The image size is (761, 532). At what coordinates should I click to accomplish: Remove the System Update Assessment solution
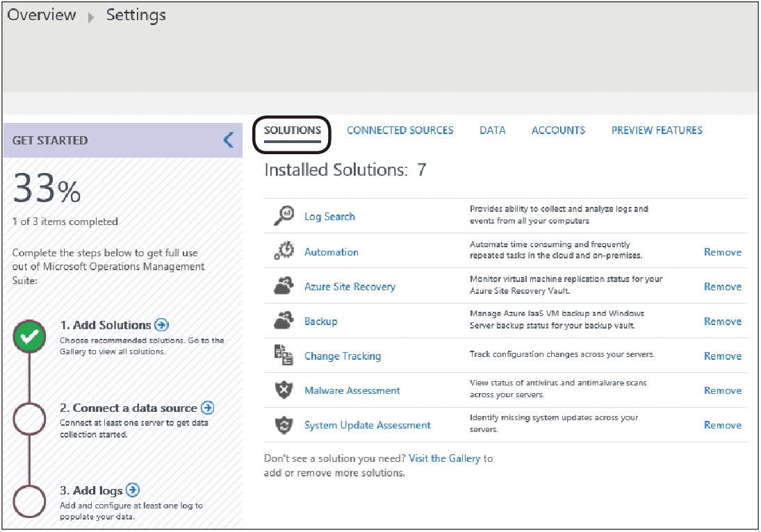point(723,425)
